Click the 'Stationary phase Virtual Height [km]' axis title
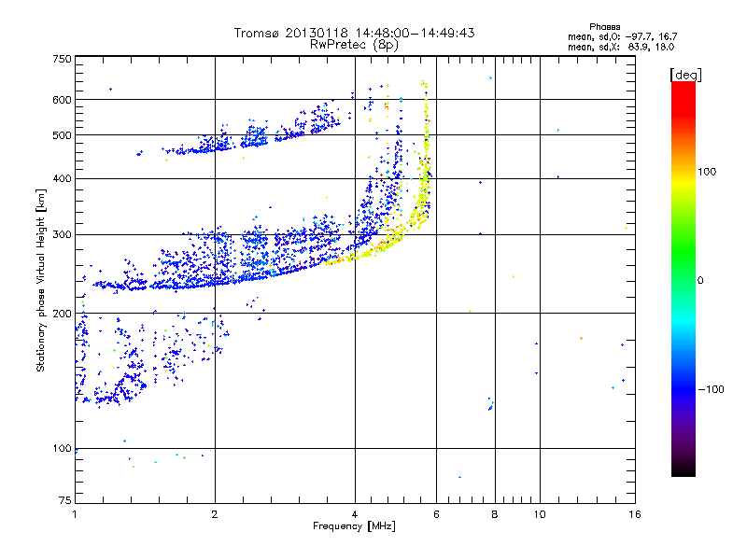 pyautogui.click(x=41, y=281)
